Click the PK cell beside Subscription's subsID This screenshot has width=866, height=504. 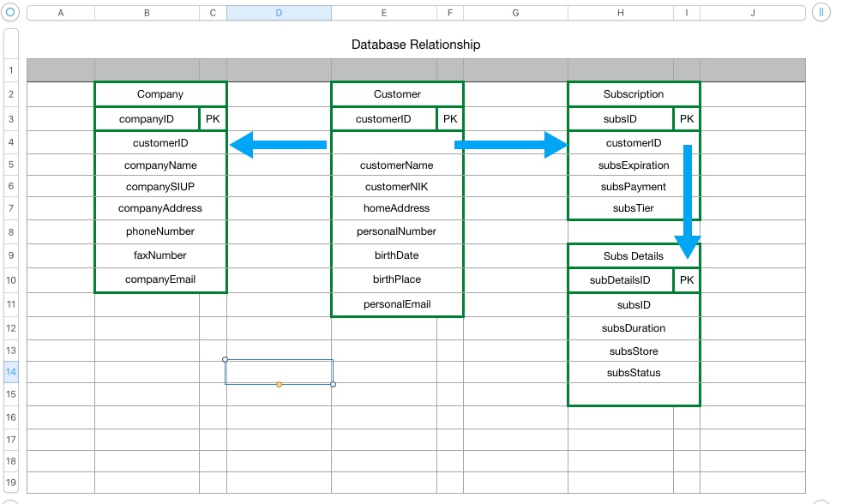click(687, 118)
